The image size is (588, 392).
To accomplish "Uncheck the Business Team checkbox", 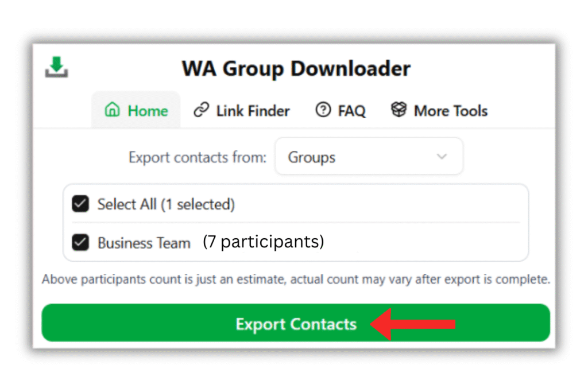I will tap(80, 242).
